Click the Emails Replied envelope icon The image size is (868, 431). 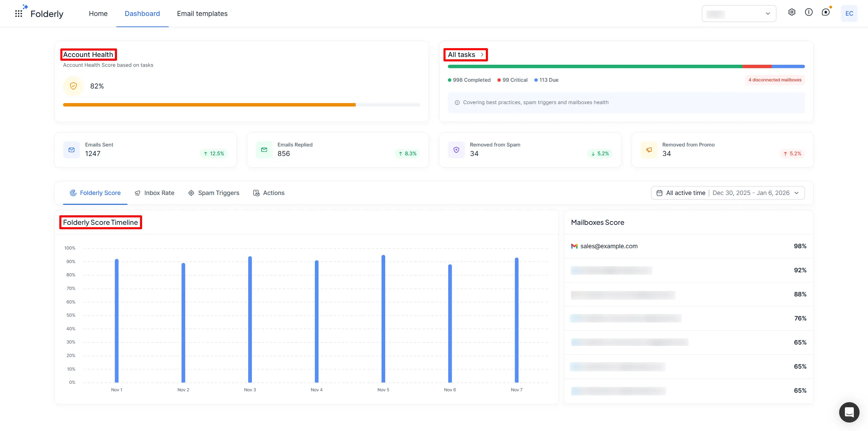[264, 150]
